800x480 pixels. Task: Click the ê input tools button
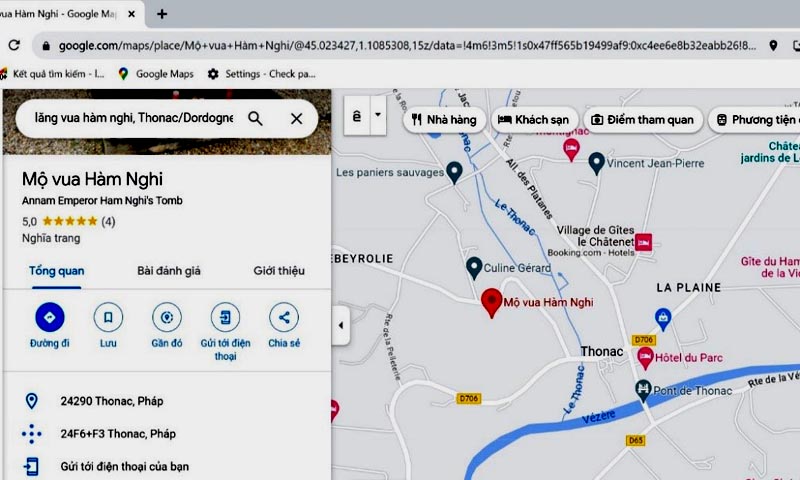point(357,116)
